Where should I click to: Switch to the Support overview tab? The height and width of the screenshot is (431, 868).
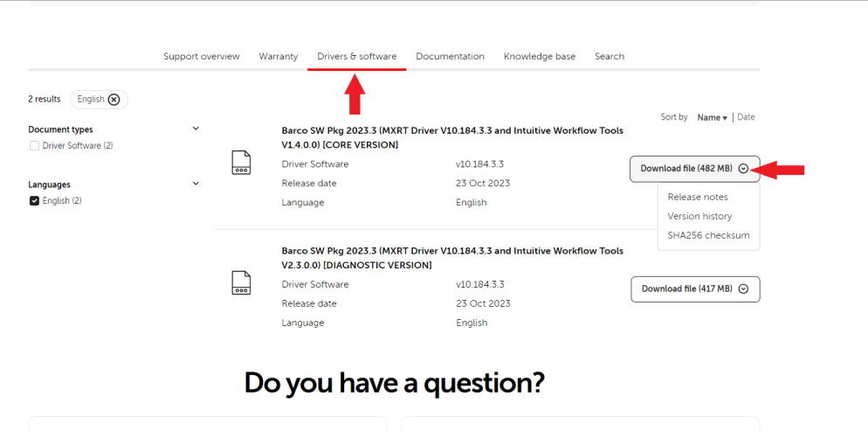pyautogui.click(x=201, y=57)
